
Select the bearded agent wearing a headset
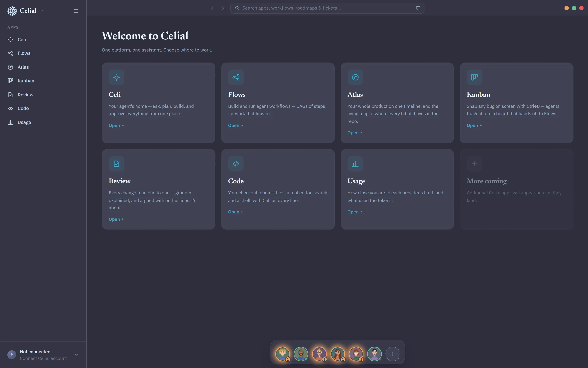301,354
